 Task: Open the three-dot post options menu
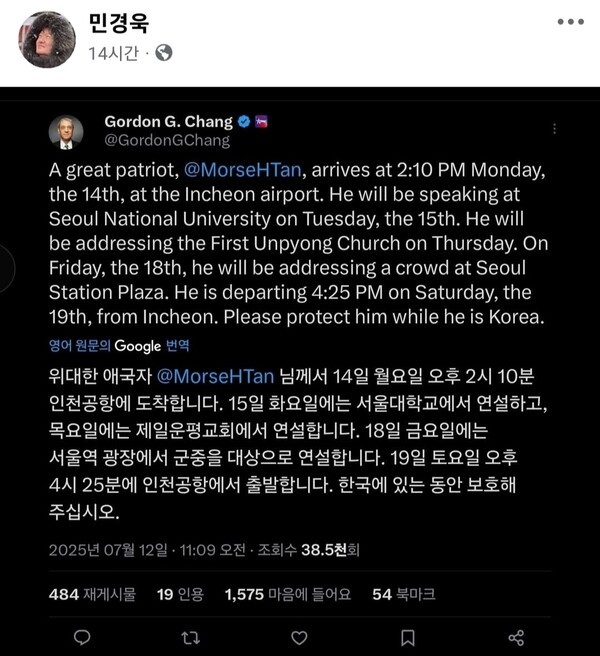click(x=571, y=21)
